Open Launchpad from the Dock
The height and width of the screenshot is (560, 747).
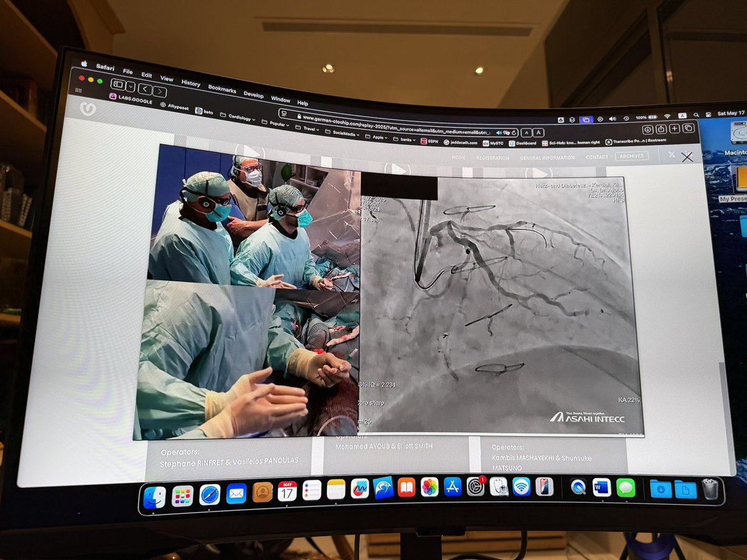(x=182, y=496)
